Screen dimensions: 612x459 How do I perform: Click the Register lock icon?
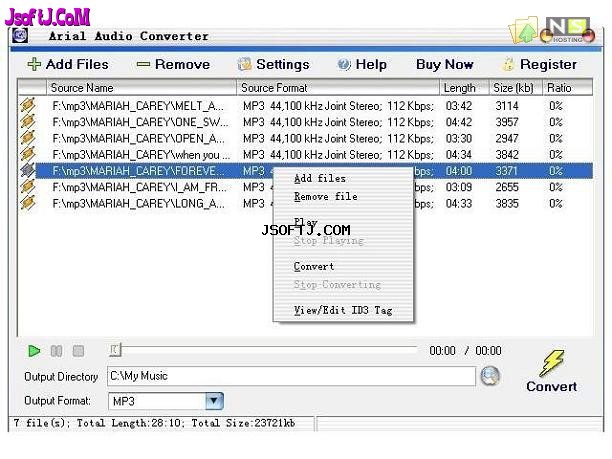click(508, 64)
